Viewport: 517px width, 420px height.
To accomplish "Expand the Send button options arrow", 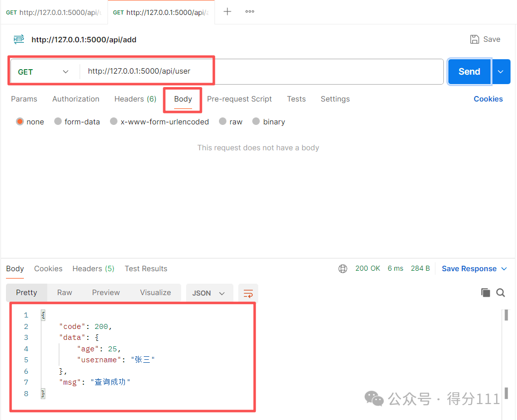I will [501, 72].
